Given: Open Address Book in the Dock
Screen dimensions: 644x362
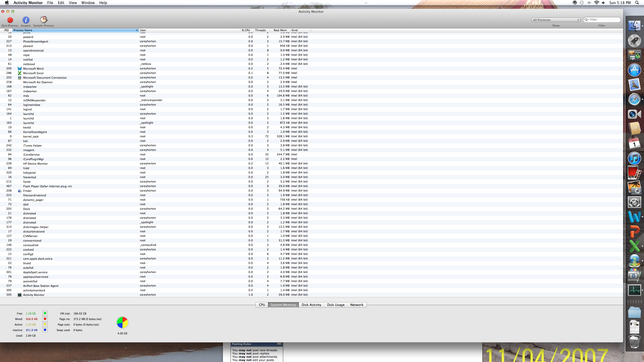Looking at the screenshot, I should click(x=634, y=129).
